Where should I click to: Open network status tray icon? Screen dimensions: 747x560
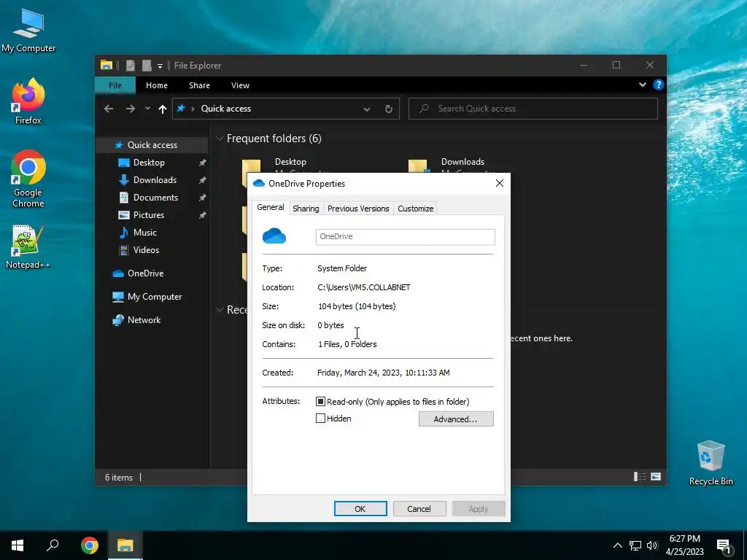(635, 545)
